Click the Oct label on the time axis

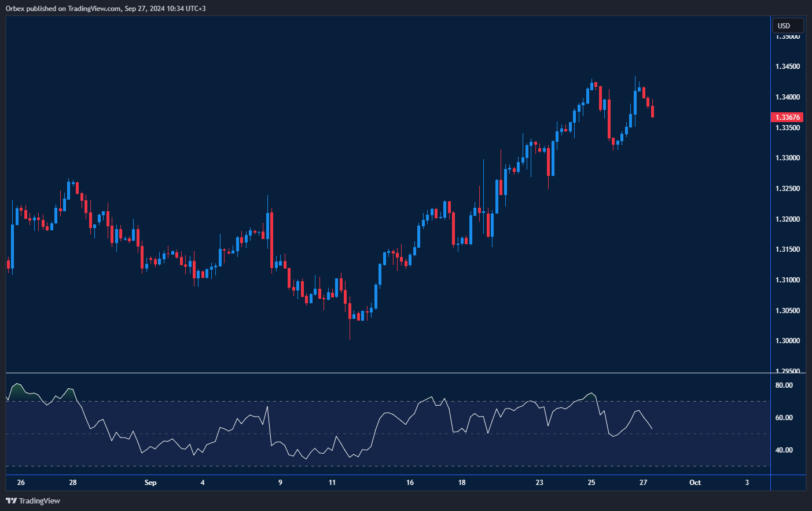pyautogui.click(x=694, y=482)
